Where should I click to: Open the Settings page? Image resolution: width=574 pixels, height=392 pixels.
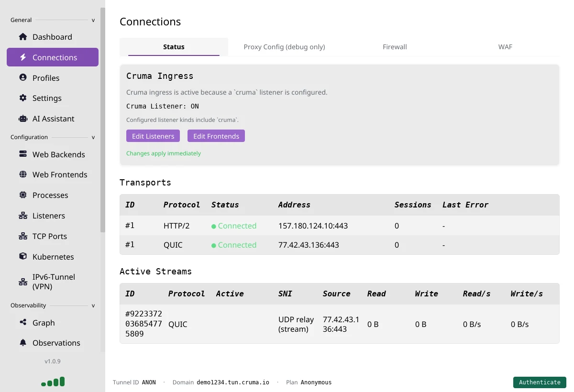(53, 98)
